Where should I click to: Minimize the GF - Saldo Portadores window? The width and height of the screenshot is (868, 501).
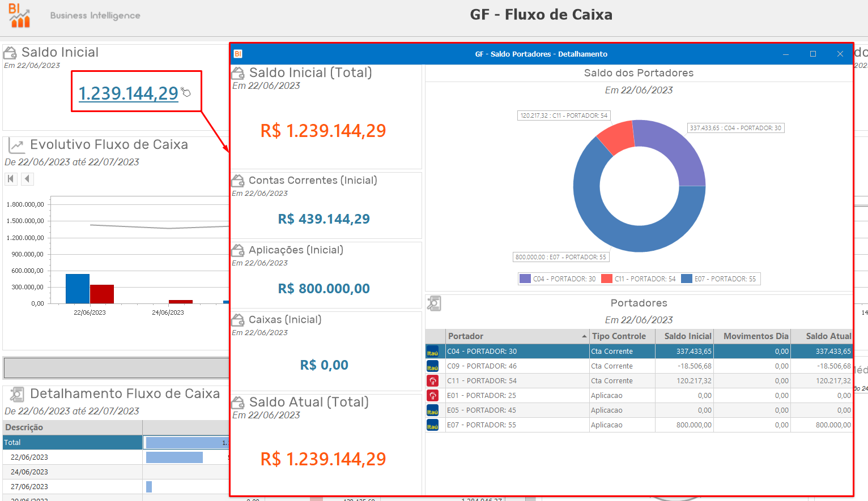point(786,54)
